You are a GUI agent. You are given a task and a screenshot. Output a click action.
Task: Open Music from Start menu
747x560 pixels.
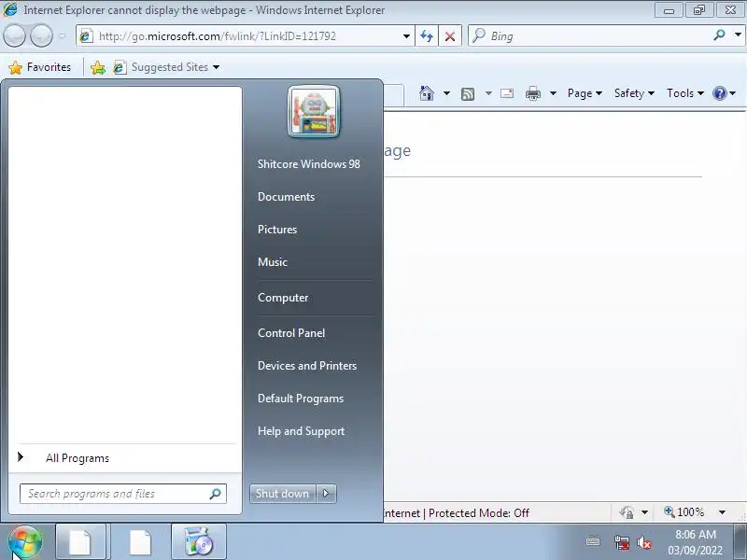tap(273, 262)
